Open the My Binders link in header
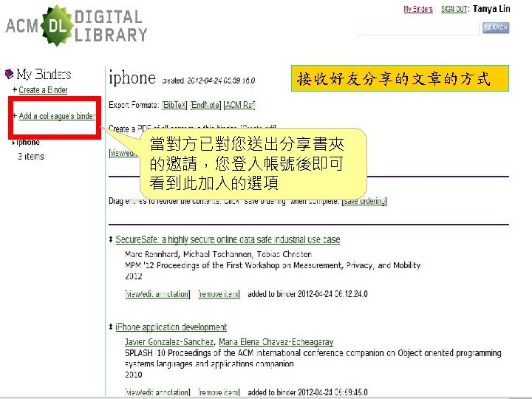The width and height of the screenshot is (532, 399). coord(418,9)
